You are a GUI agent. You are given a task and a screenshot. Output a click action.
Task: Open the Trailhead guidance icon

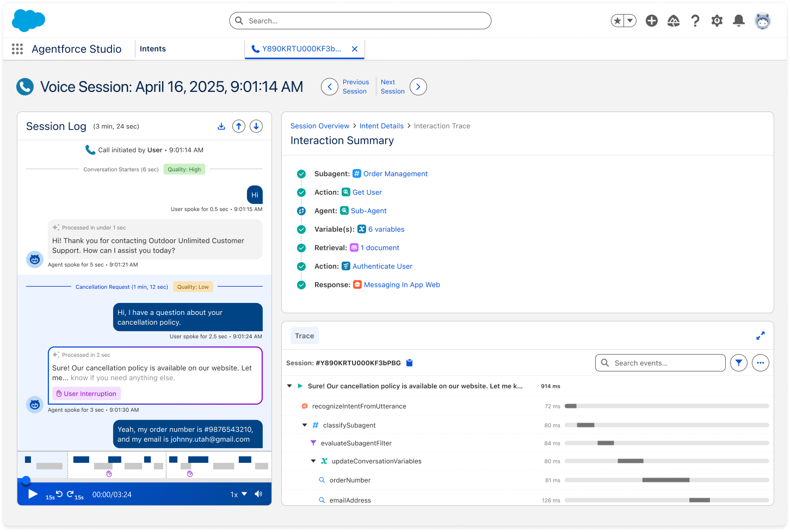[674, 21]
